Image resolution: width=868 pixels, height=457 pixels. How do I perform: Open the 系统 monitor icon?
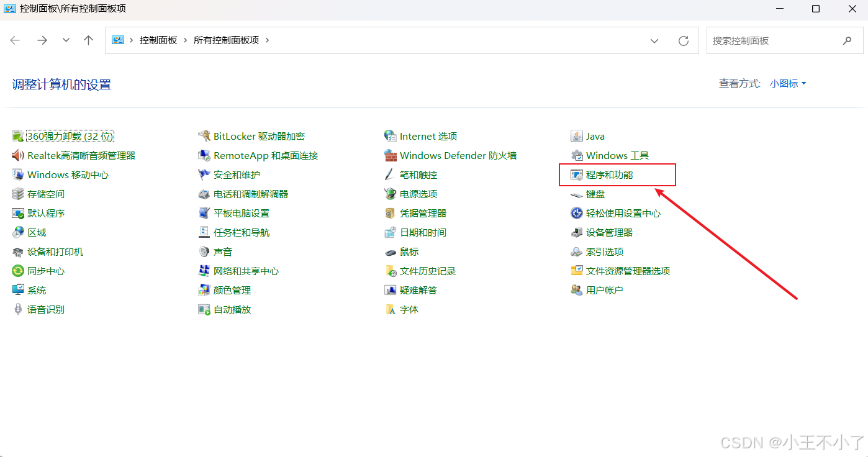18,290
